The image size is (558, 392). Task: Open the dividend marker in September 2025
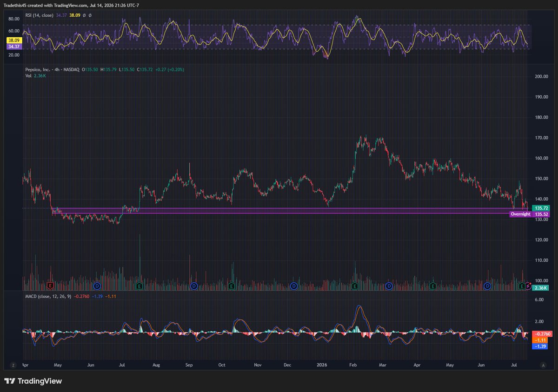194,285
